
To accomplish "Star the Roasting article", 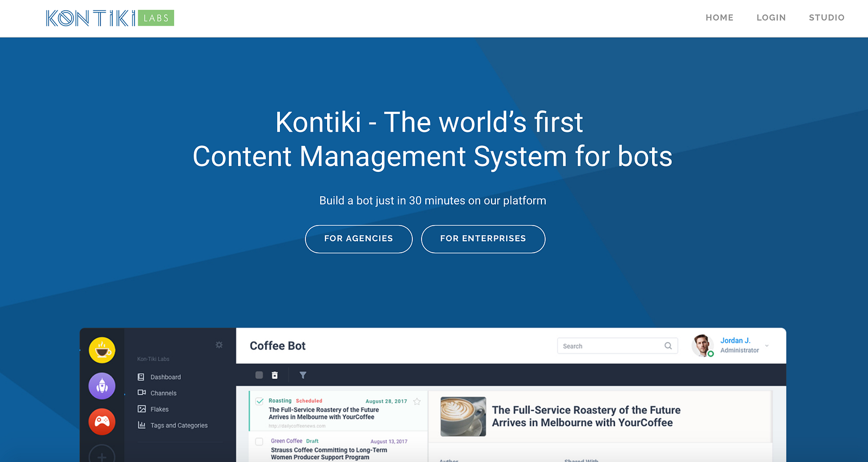I will click(417, 402).
